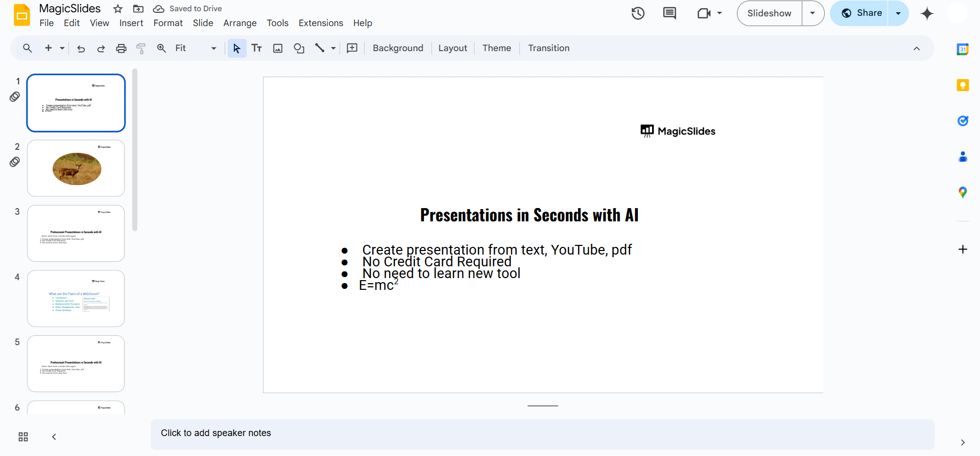Viewport: 980px width, 456px height.
Task: Open the Format menu
Action: [168, 23]
